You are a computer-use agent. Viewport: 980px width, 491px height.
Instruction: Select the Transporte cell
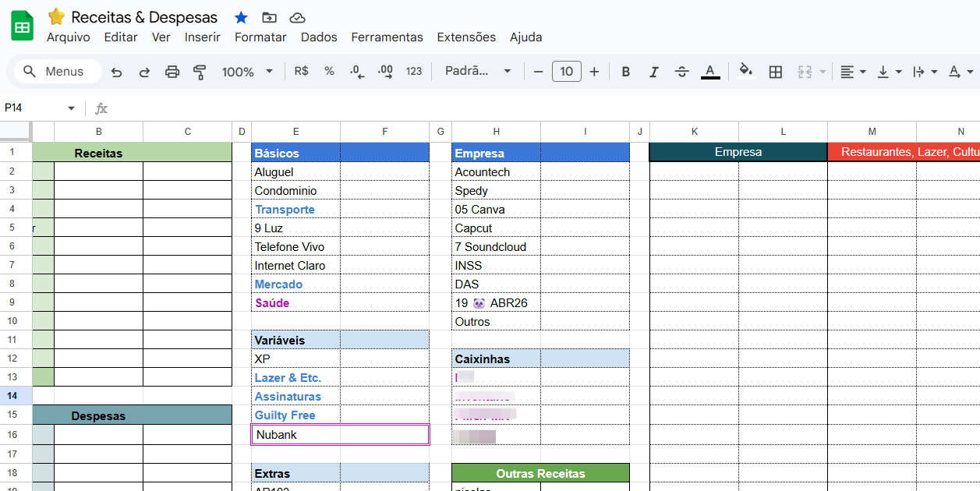point(295,209)
